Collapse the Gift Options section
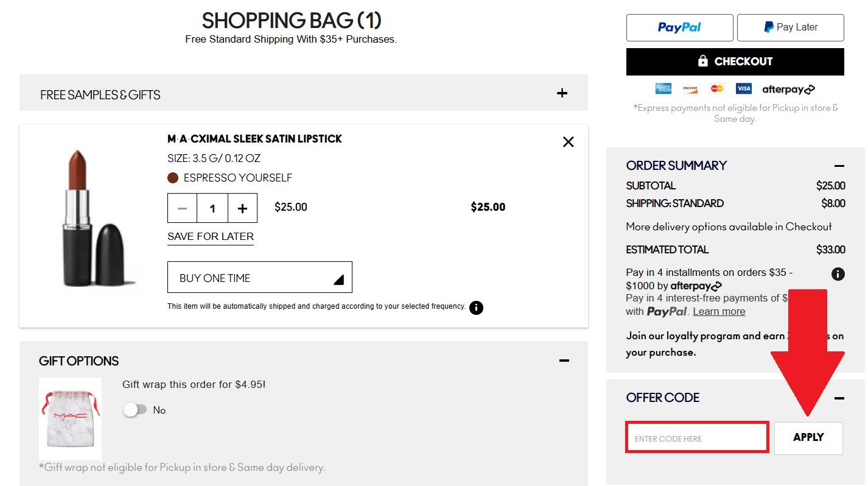 pos(564,361)
